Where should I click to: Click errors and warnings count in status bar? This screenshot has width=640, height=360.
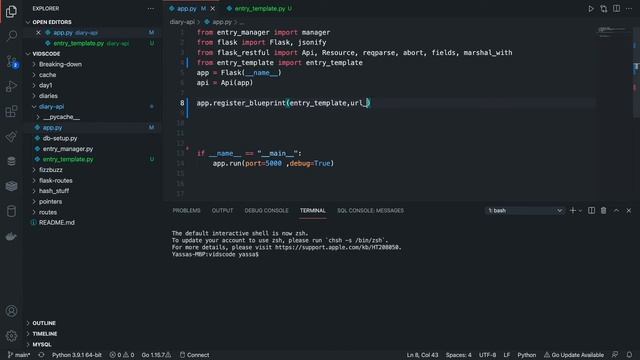pyautogui.click(x=122, y=355)
